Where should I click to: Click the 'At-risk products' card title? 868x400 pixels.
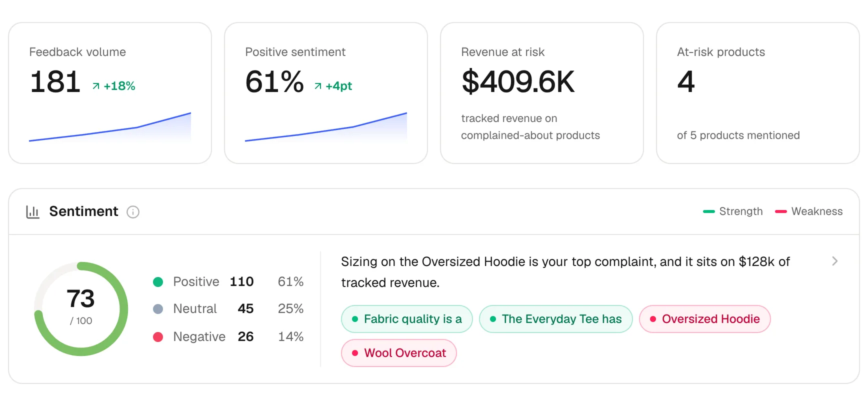(721, 52)
